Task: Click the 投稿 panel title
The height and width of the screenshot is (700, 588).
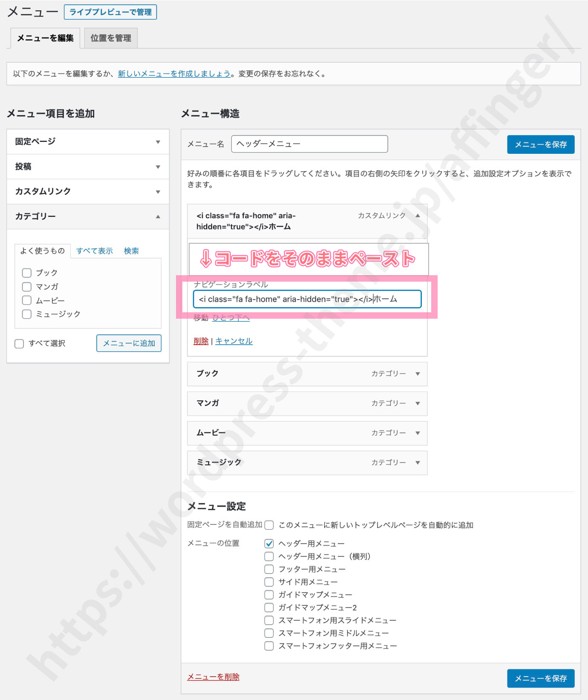Action: pyautogui.click(x=23, y=167)
